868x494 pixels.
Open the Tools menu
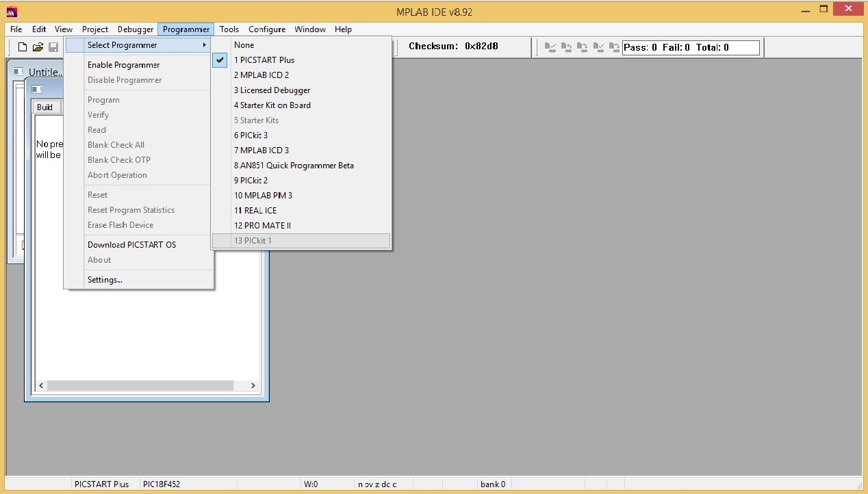(229, 29)
